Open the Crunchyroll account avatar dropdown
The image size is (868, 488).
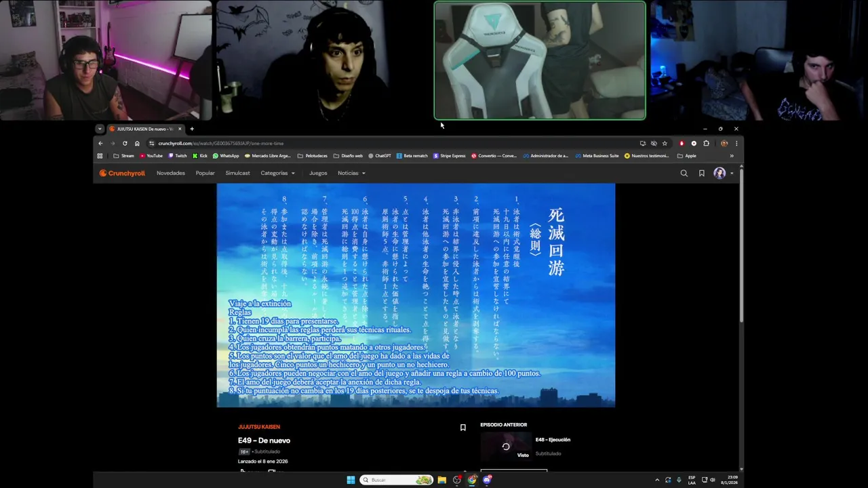point(723,174)
